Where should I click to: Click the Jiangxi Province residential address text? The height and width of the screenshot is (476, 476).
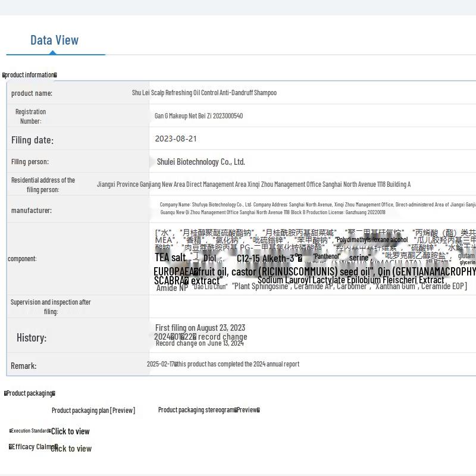tap(253, 184)
